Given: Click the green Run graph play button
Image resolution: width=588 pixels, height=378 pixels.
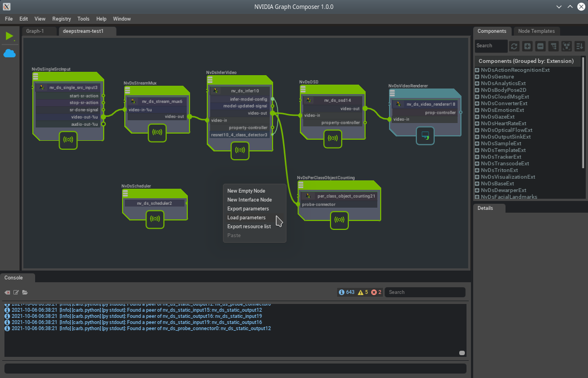Looking at the screenshot, I should tap(9, 36).
